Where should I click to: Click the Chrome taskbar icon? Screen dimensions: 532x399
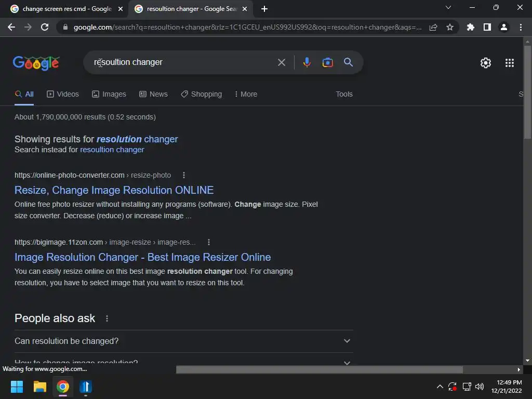click(63, 387)
